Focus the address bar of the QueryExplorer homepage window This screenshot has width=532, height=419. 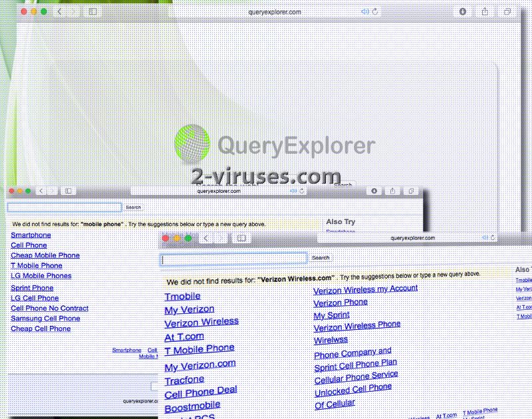pyautogui.click(x=274, y=12)
